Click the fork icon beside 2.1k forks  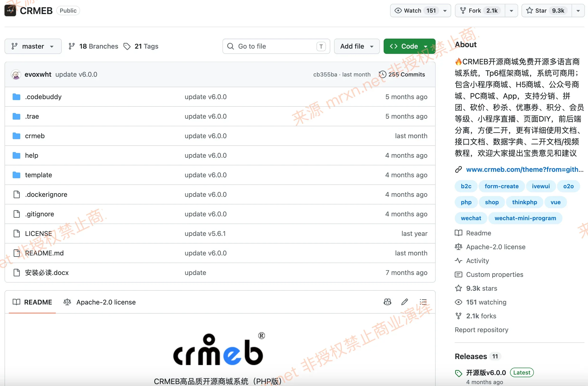459,316
